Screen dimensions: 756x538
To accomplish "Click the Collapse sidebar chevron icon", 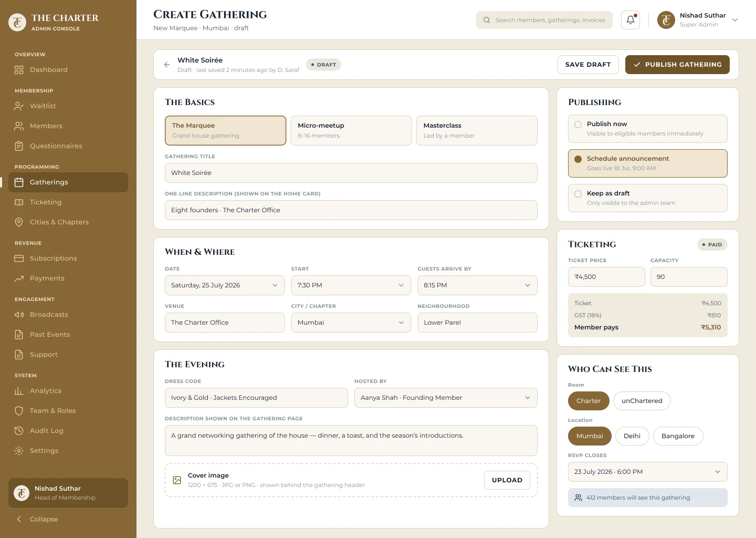I will point(19,519).
